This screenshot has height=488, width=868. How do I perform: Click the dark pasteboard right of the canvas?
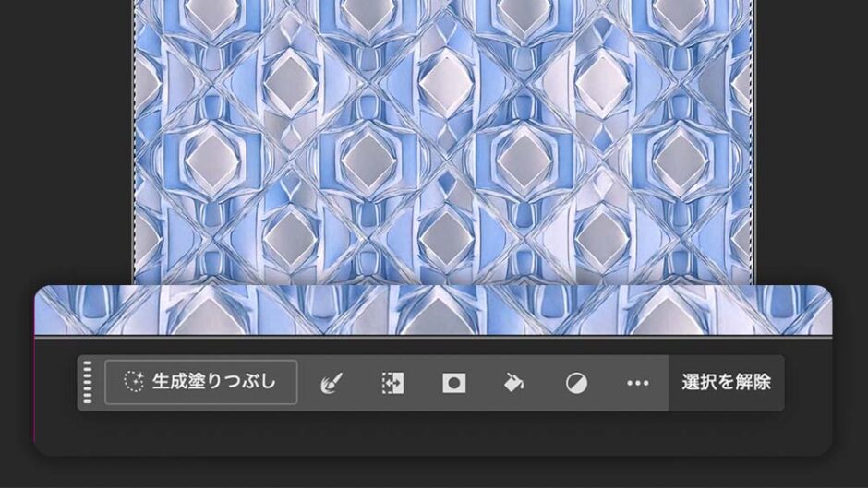811,138
